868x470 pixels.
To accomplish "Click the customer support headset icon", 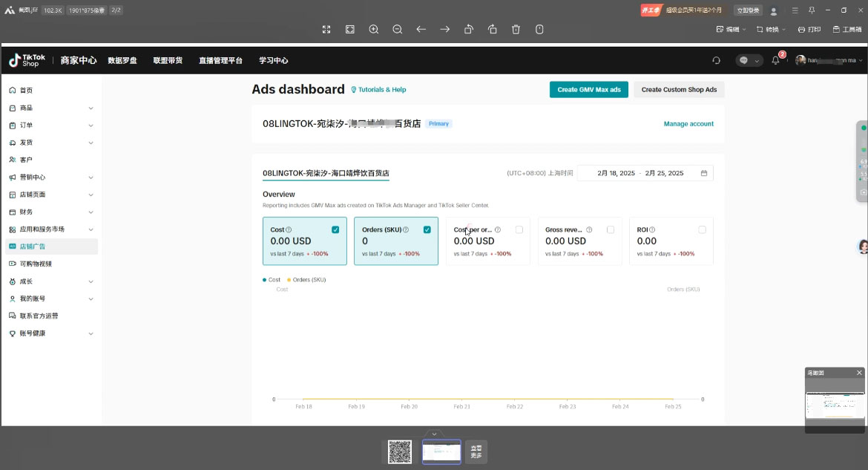I will pyautogui.click(x=715, y=60).
